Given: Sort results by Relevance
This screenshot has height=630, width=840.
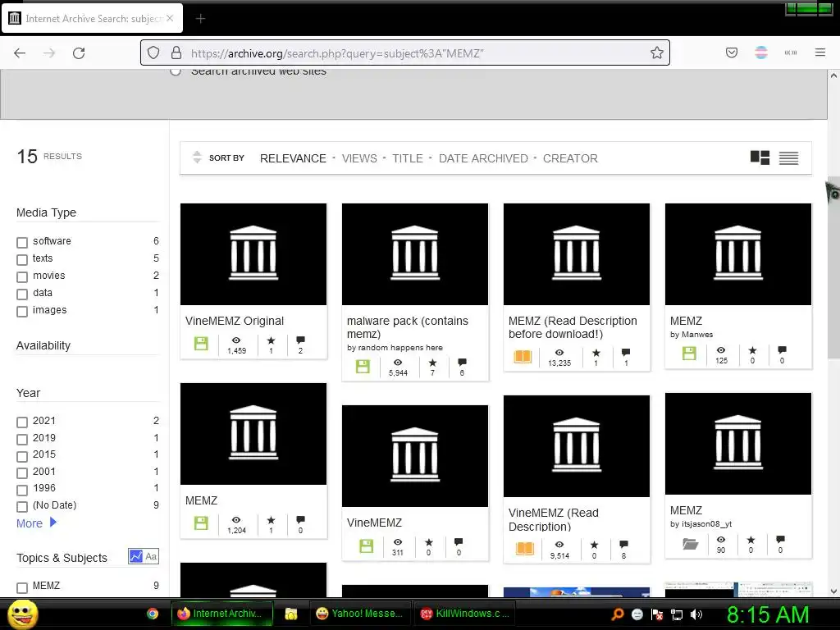Looking at the screenshot, I should point(293,158).
